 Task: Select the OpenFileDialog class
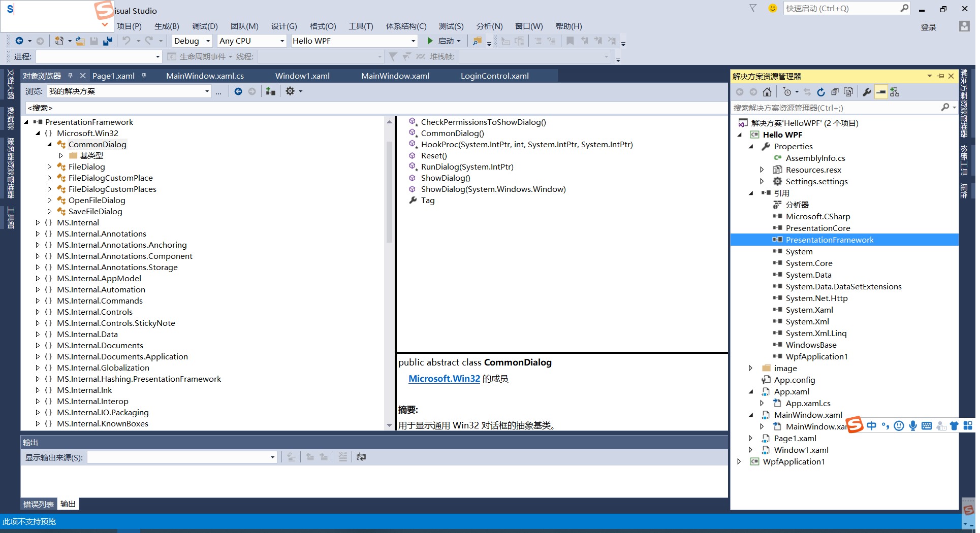click(97, 200)
